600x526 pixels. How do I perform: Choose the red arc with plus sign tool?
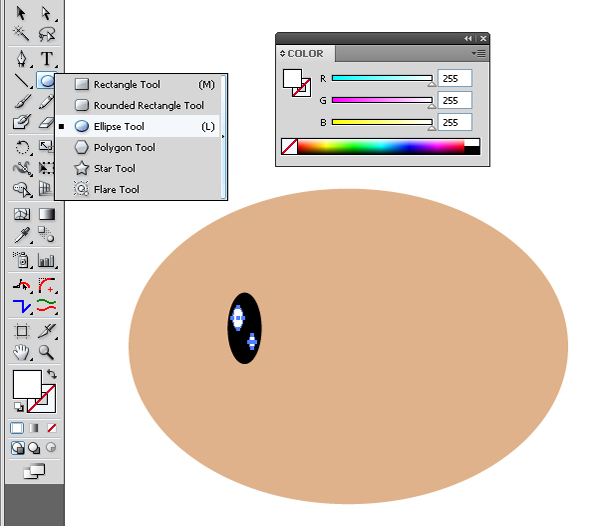coord(47,285)
